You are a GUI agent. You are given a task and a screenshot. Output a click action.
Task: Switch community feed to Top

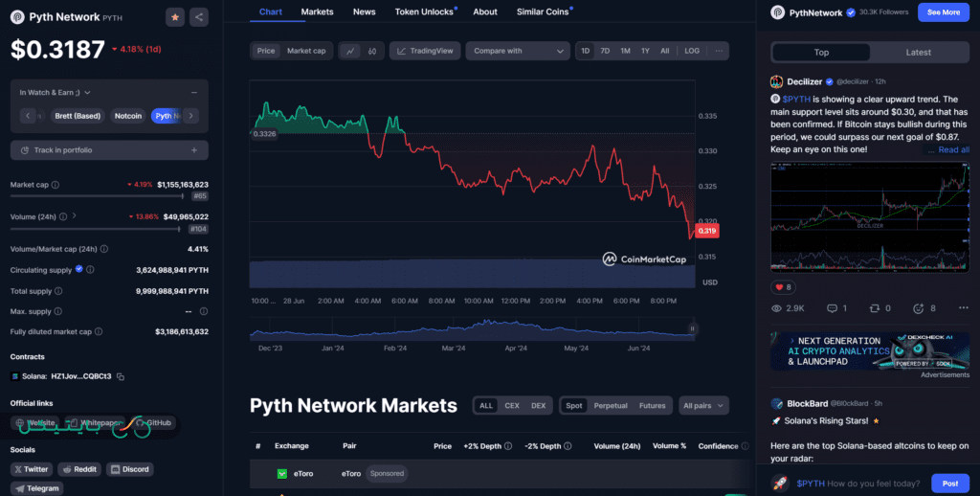click(821, 53)
